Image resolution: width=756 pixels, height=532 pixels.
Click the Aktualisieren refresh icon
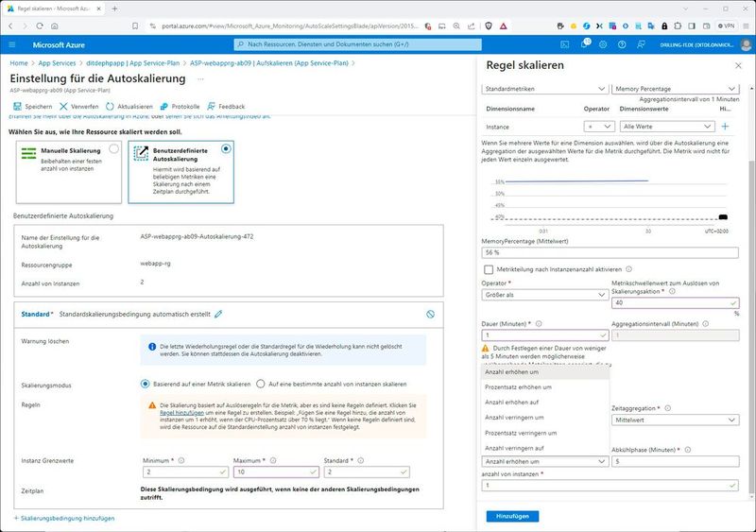[110, 106]
